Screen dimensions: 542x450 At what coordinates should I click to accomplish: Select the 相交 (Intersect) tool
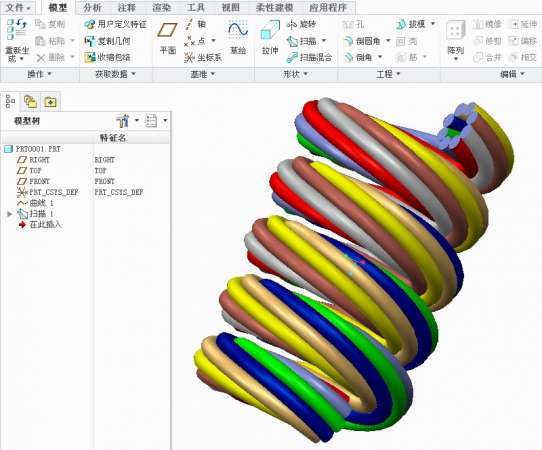pyautogui.click(x=523, y=57)
